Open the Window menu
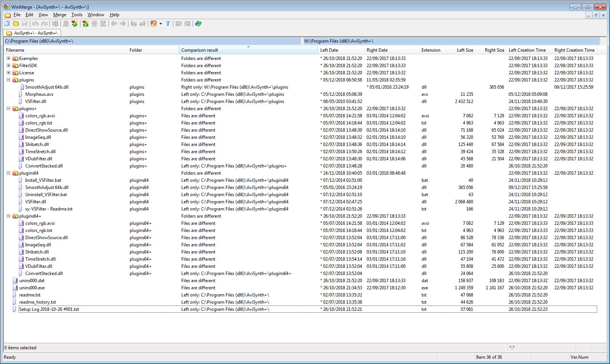This screenshot has height=364, width=610. point(96,15)
